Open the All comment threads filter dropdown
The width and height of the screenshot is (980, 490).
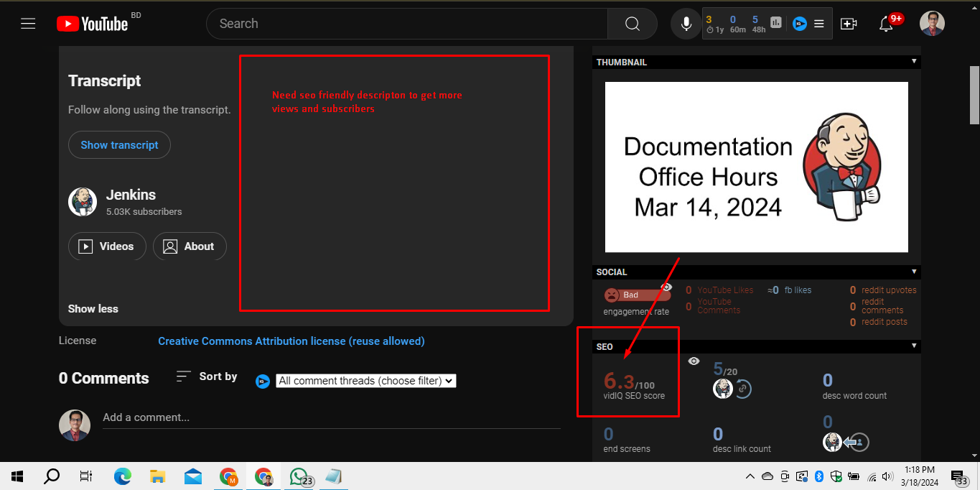pyautogui.click(x=366, y=381)
